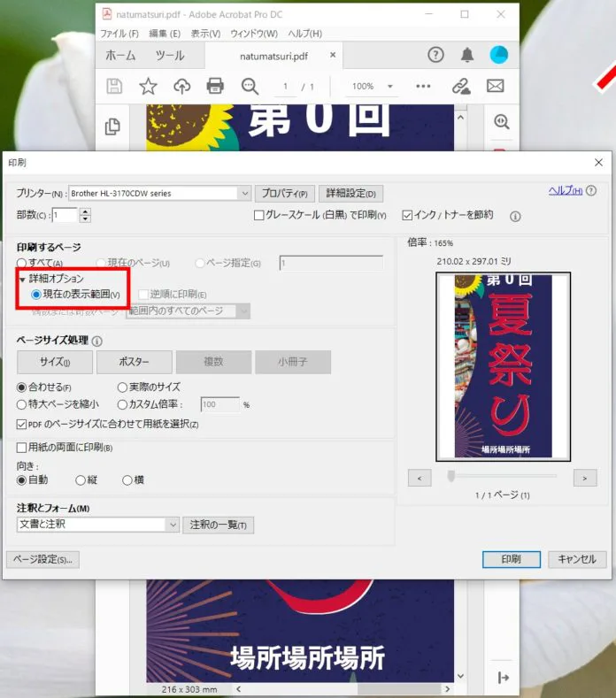Screen dimensions: 616x698
Task: Click Acrobat horizontal scrollbar right arrow
Action: 447,689
